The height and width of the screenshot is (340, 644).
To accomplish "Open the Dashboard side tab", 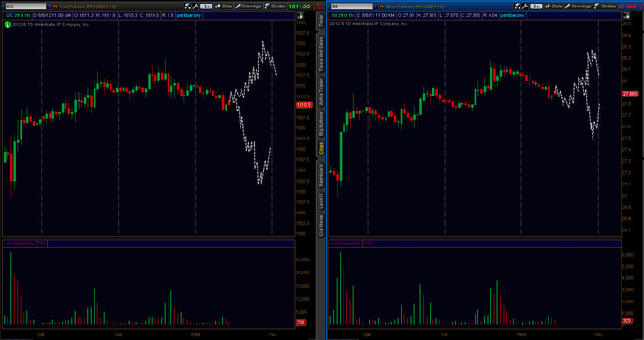I will click(321, 175).
